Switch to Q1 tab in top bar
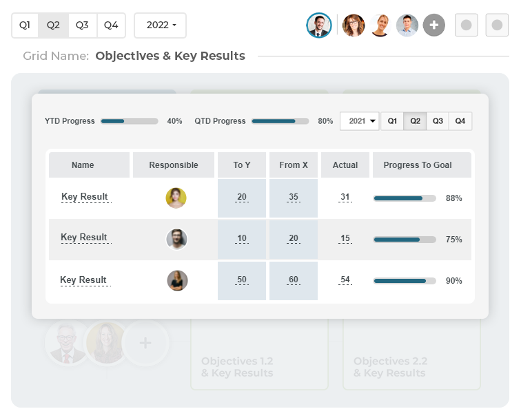521x420 pixels. 25,25
